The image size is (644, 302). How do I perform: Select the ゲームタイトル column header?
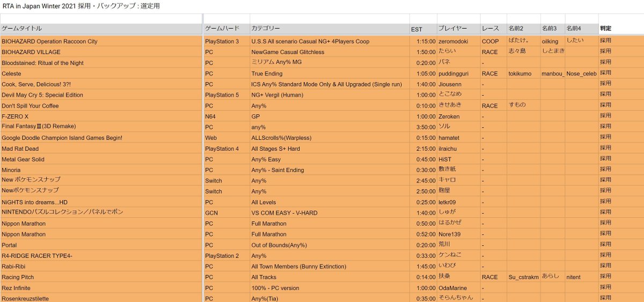click(101, 28)
